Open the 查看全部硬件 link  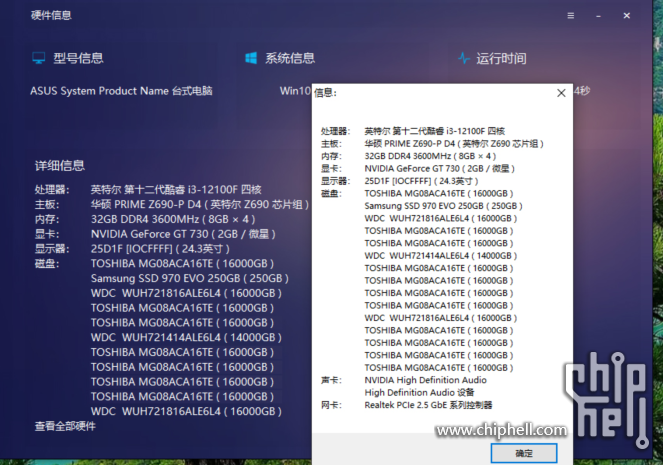point(65,426)
